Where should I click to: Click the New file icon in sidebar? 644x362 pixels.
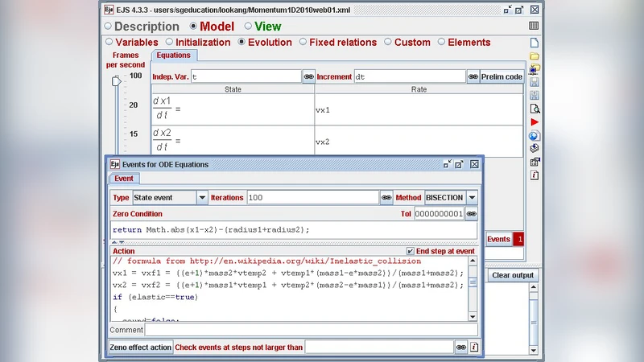coord(535,42)
